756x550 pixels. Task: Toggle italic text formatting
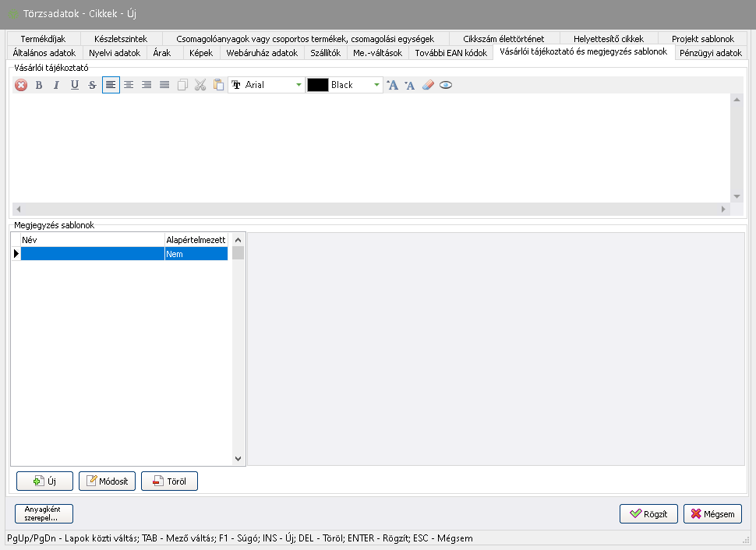click(56, 85)
